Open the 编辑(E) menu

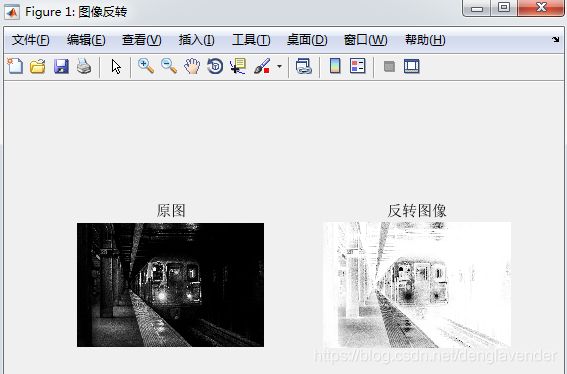[86, 40]
